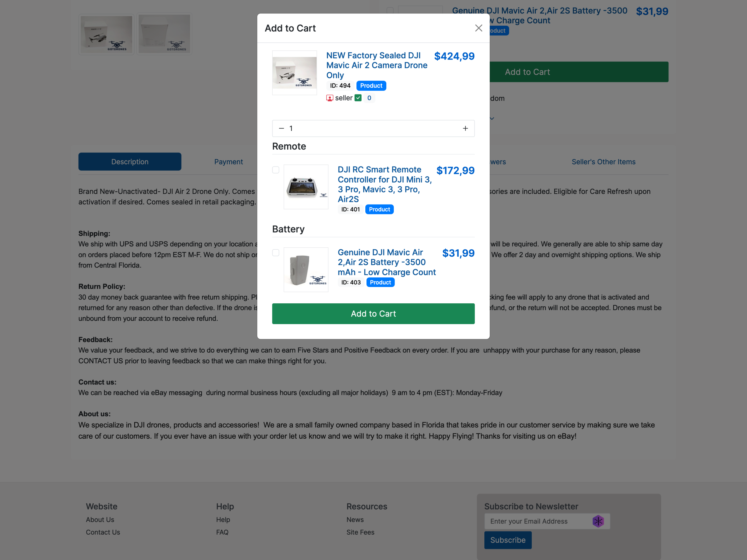This screenshot has height=560, width=747.
Task: Increase quantity with plus icon
Action: pos(465,128)
